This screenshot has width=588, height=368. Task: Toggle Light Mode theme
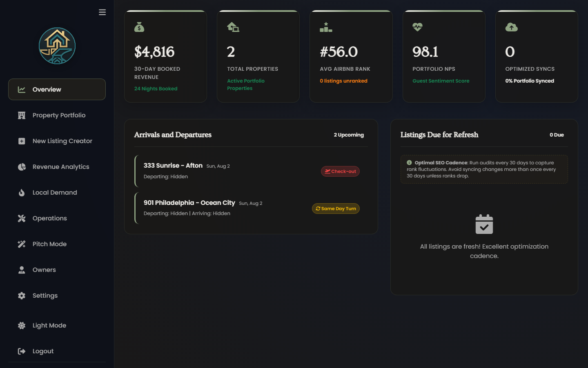click(57, 325)
